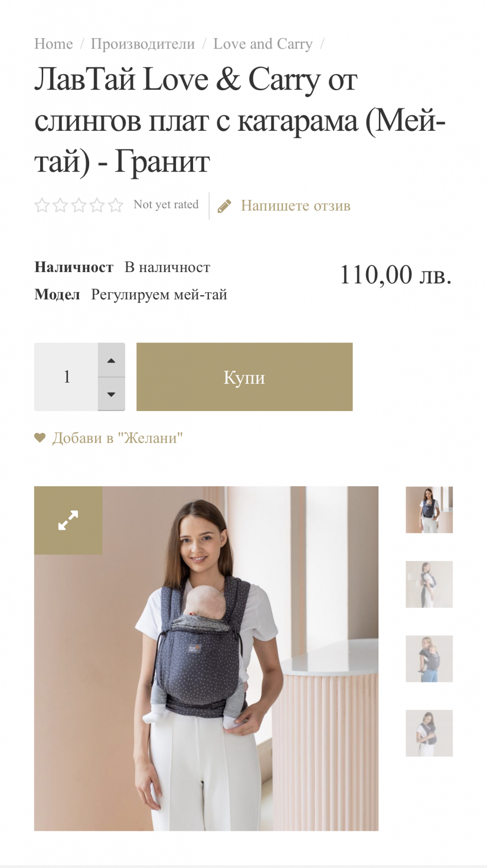
Task: Focus the quantity input field
Action: 66,377
